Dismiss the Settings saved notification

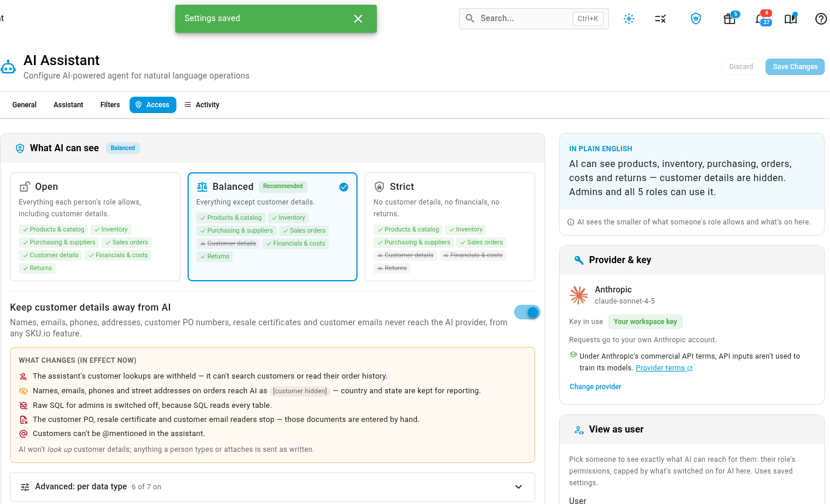point(358,19)
